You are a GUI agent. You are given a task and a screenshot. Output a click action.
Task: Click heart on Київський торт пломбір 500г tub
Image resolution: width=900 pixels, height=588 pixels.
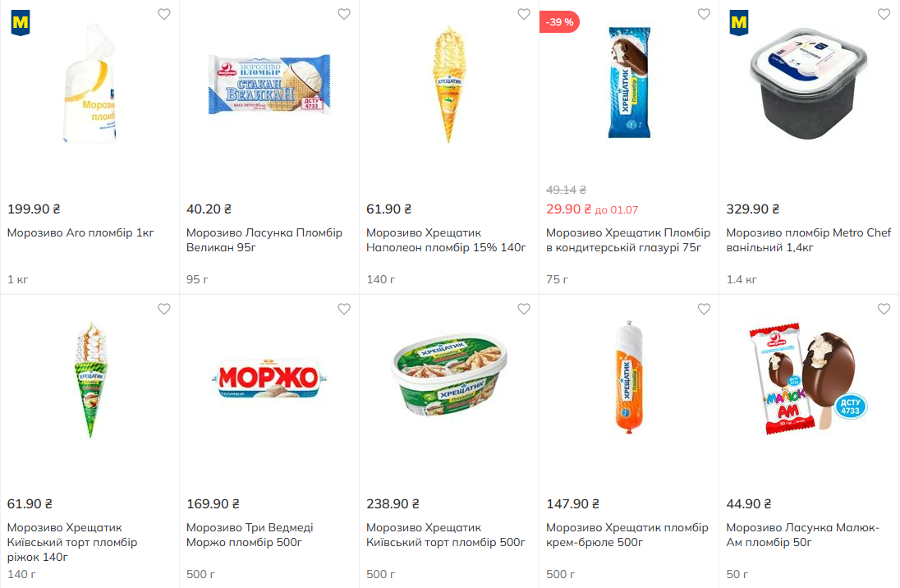524,309
